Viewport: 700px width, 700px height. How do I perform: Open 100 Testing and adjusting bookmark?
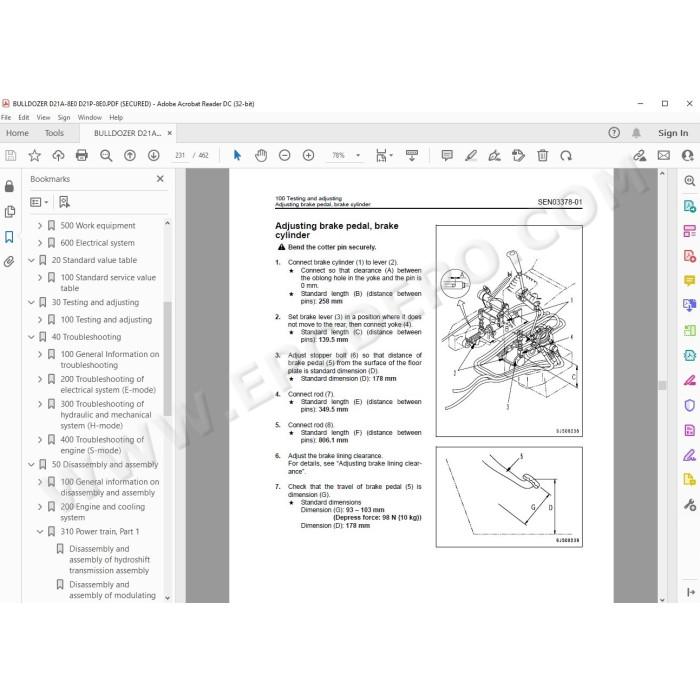(x=106, y=320)
